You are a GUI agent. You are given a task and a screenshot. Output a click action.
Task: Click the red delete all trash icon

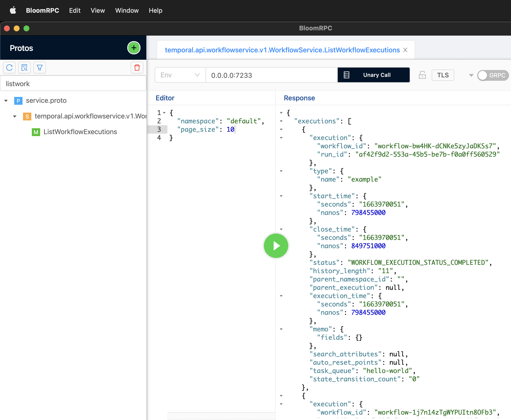pyautogui.click(x=137, y=68)
